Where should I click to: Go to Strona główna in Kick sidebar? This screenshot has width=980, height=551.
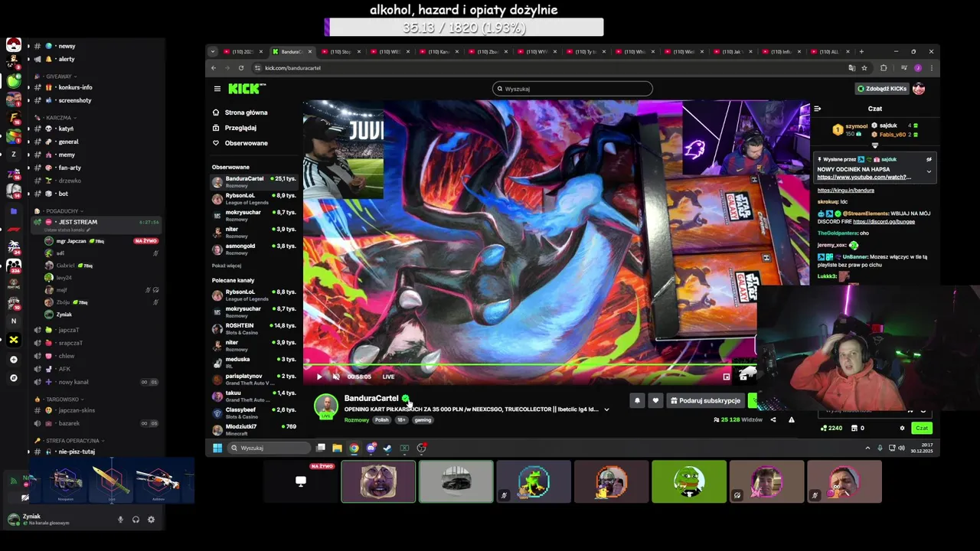coord(246,112)
